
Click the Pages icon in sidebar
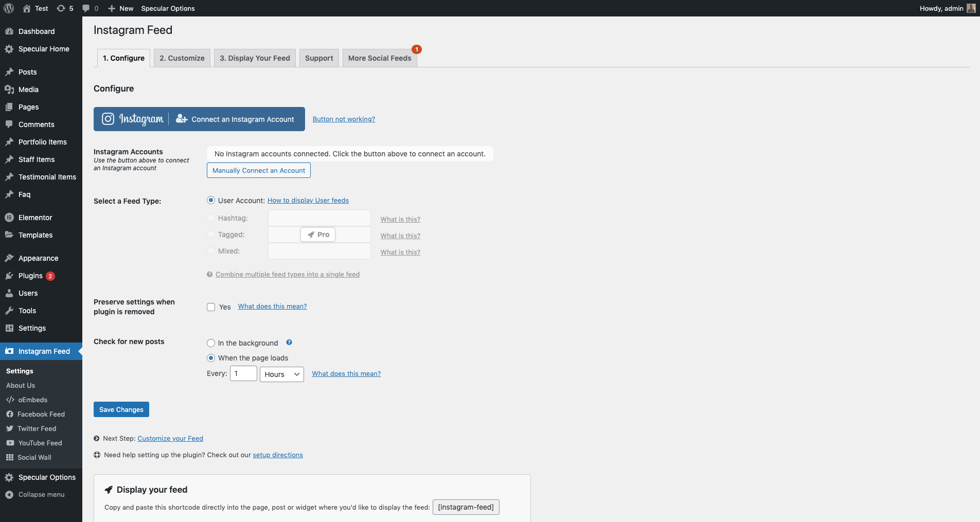point(9,107)
